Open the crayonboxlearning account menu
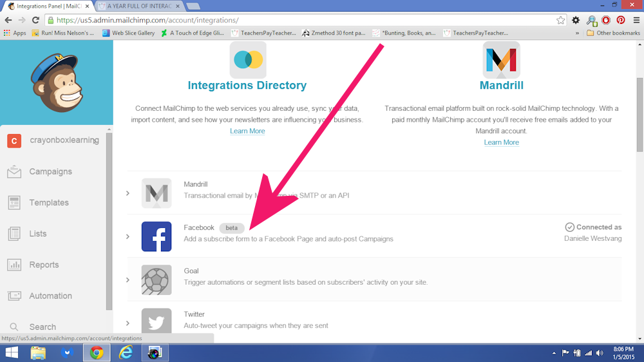Image resolution: width=644 pixels, height=362 pixels. 64,140
